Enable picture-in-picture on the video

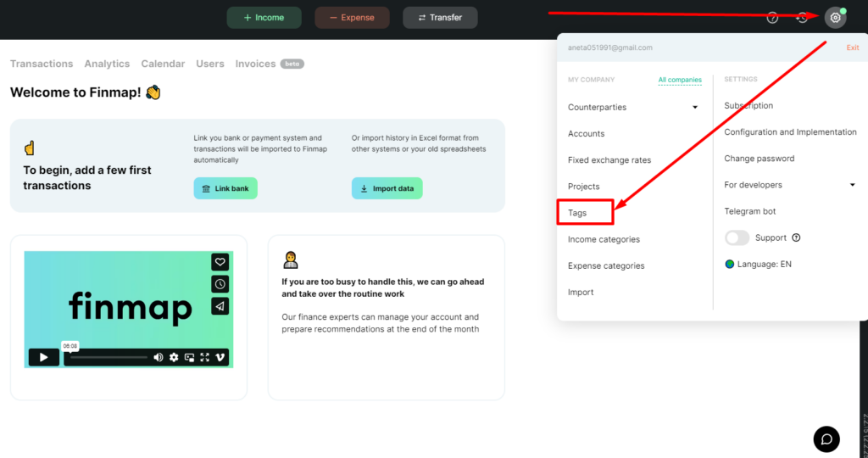pos(189,357)
